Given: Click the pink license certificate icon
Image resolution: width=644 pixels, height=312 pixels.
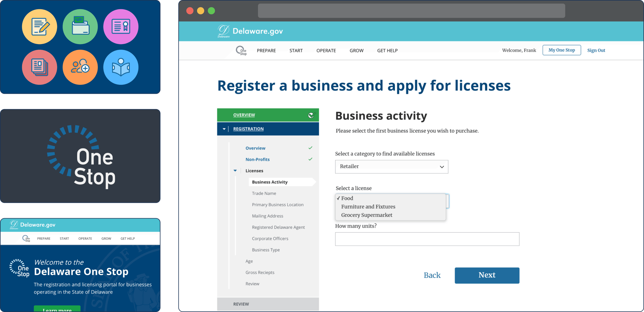Looking at the screenshot, I should (x=121, y=27).
